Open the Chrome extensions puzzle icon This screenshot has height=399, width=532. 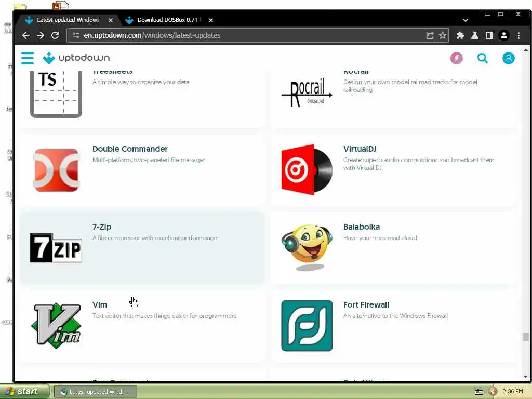pyautogui.click(x=460, y=35)
